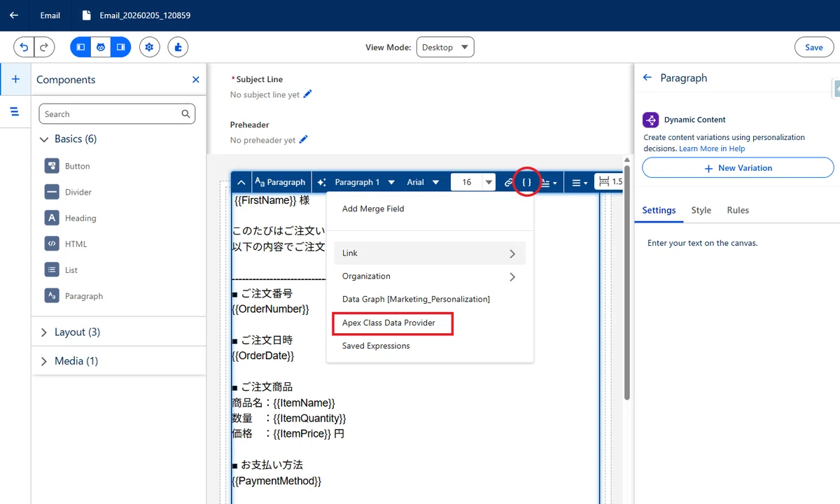
Task: Select the Heading component
Action: pyautogui.click(x=70, y=218)
